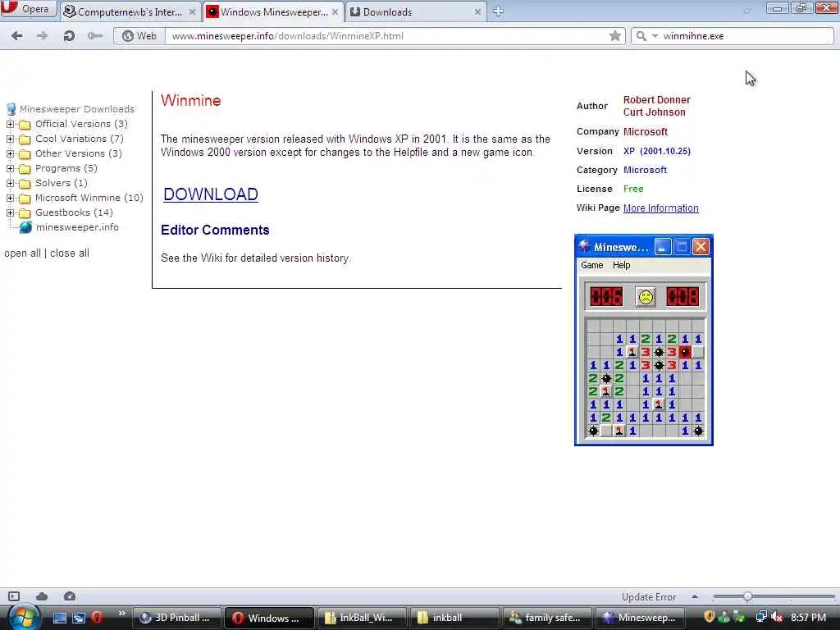Click the Microsoft company name
840x630 pixels.
646,132
